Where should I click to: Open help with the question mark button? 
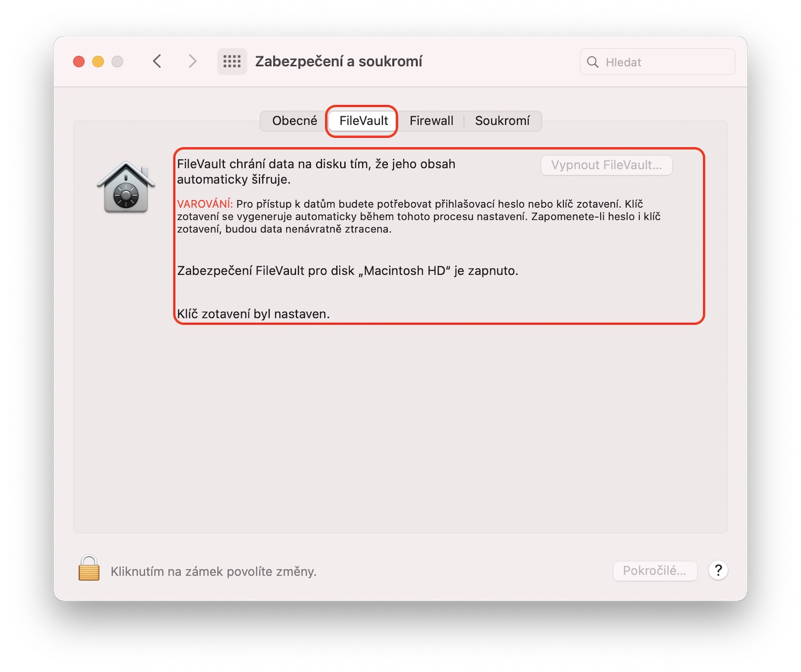(718, 571)
